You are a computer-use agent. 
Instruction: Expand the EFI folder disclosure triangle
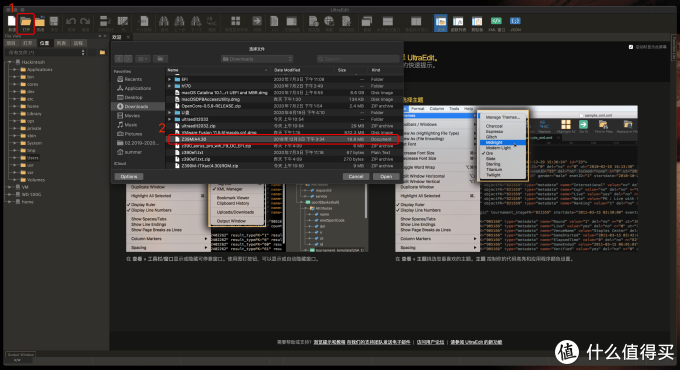pyautogui.click(x=170, y=79)
